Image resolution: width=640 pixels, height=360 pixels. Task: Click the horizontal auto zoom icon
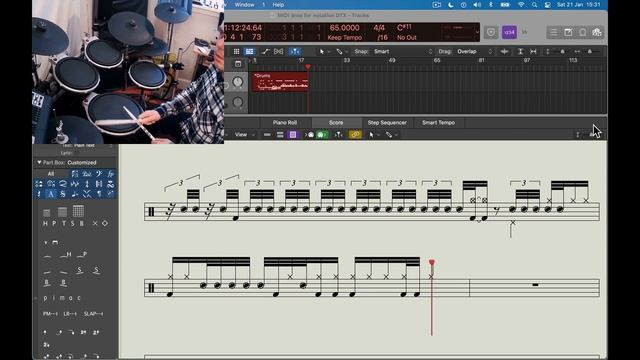(x=533, y=51)
